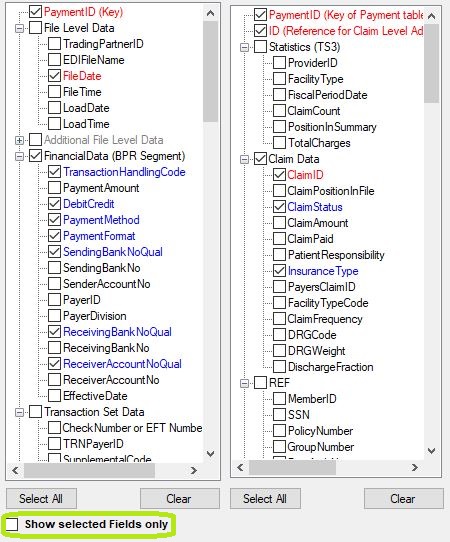The image size is (450, 542).
Task: Collapse the FinancialData (BPR Segment) node
Action: pyautogui.click(x=20, y=156)
